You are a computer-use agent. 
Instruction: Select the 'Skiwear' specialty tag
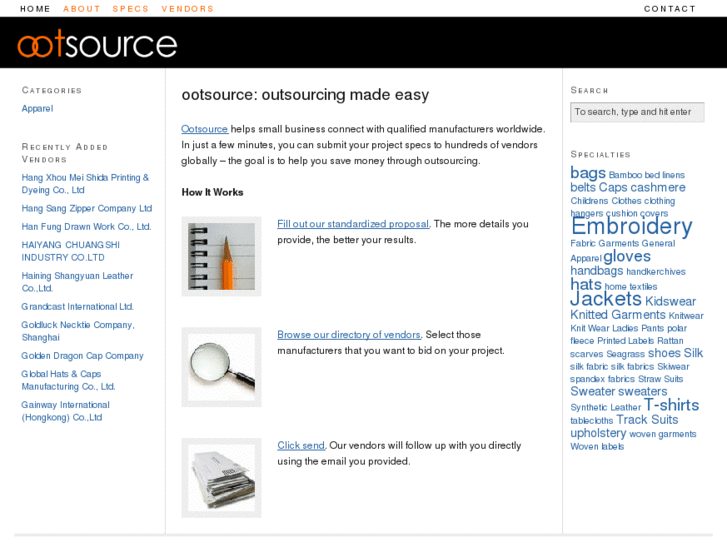pos(673,366)
